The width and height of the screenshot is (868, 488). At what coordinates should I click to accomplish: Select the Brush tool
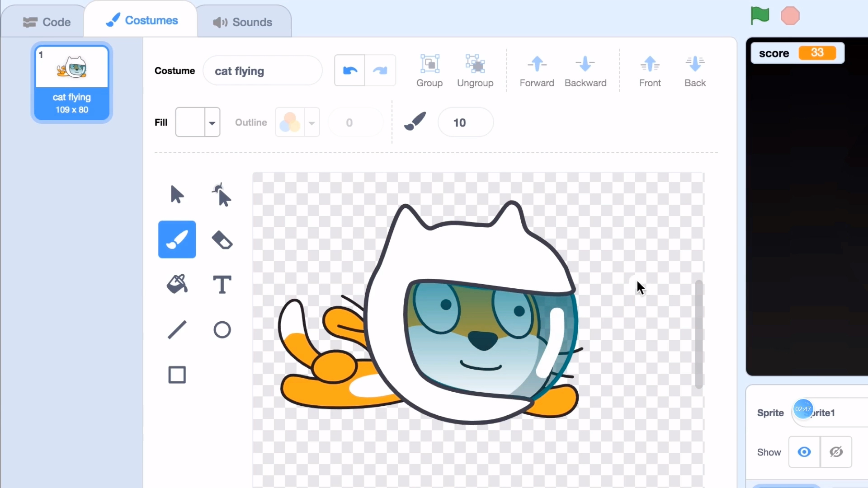[x=177, y=239]
